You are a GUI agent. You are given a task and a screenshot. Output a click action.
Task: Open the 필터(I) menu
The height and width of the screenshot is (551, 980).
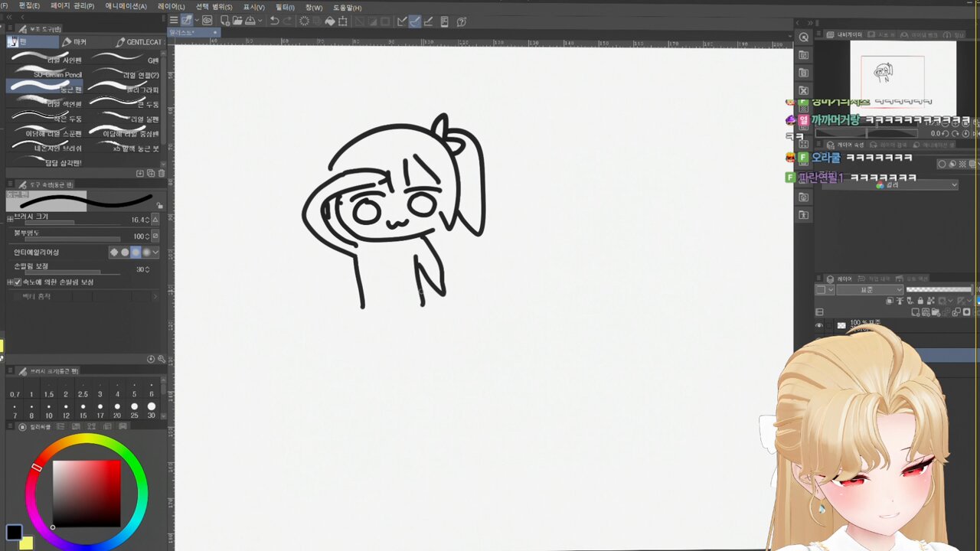[285, 6]
